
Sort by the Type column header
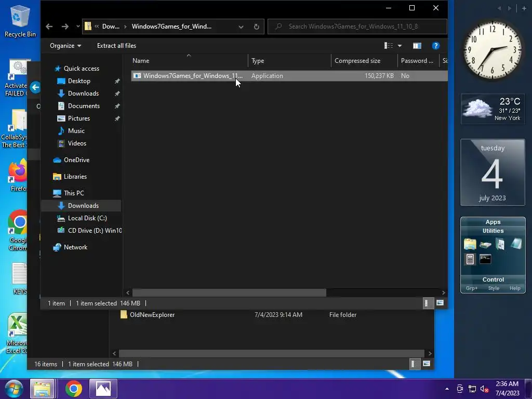(x=289, y=61)
